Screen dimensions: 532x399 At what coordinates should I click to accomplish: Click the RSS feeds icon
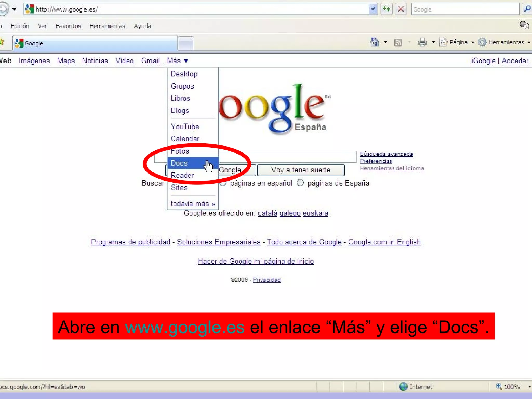click(398, 42)
